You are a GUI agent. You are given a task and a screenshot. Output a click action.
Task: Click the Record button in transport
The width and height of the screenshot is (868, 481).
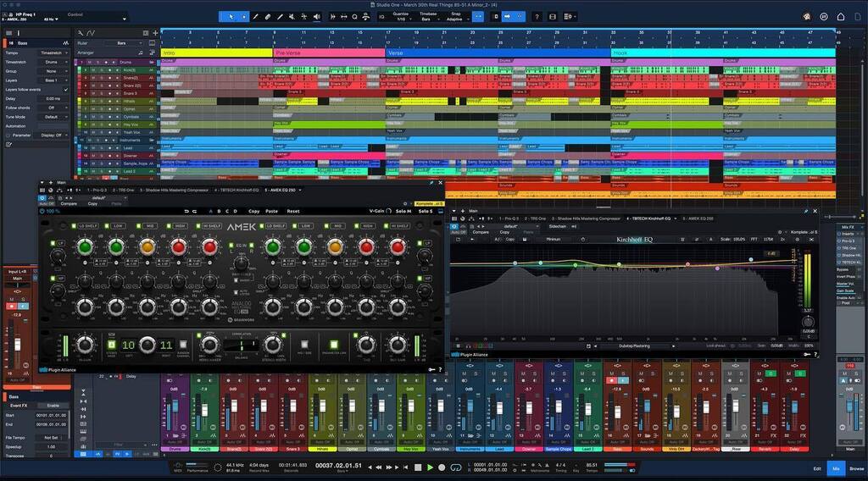[442, 467]
